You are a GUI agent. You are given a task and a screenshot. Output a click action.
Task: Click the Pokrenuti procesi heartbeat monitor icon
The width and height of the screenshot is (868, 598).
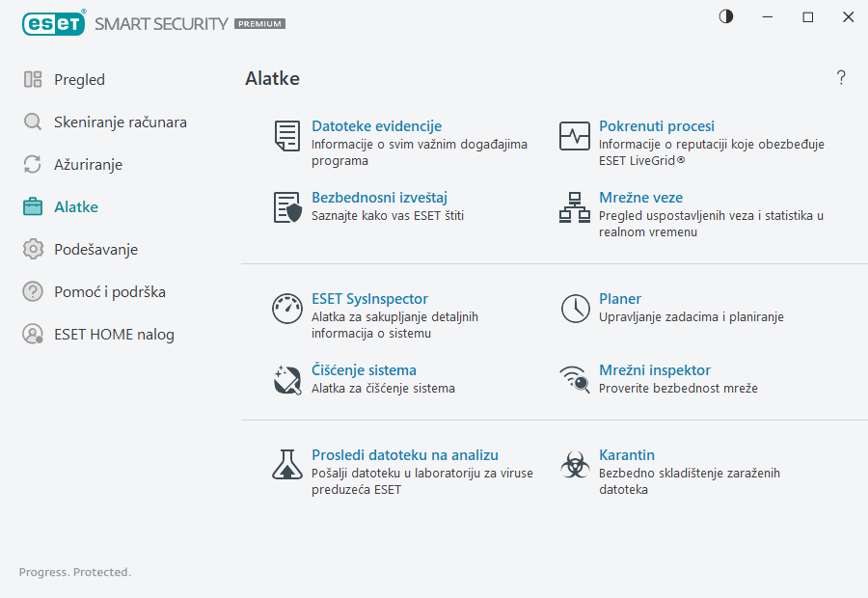[x=575, y=136]
